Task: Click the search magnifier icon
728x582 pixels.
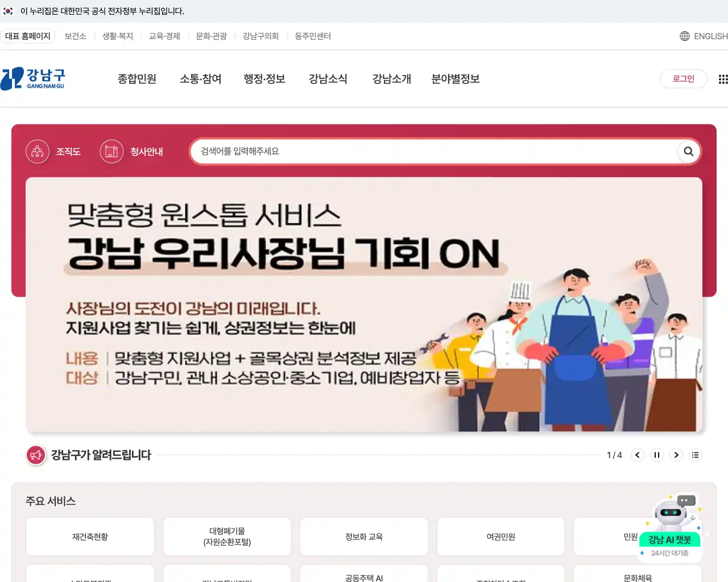Action: pyautogui.click(x=688, y=152)
